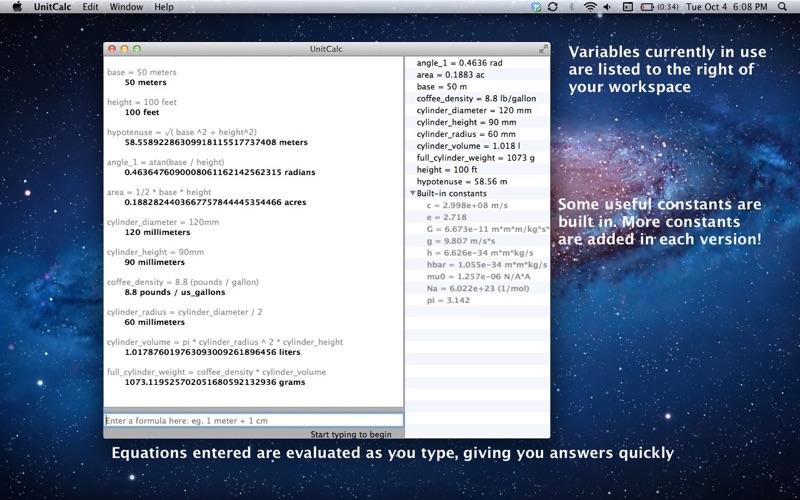Click the result 0.4636... radians
The height and width of the screenshot is (500, 800).
219,172
